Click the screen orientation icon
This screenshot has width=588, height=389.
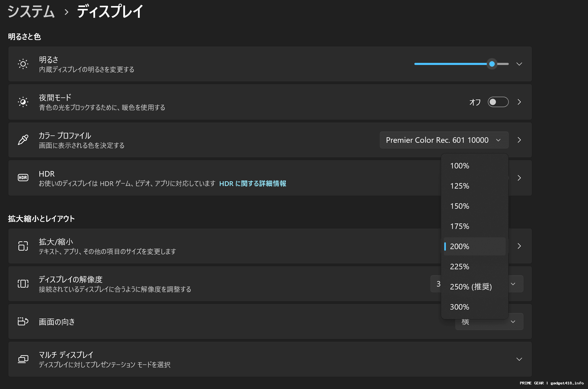coord(23,321)
